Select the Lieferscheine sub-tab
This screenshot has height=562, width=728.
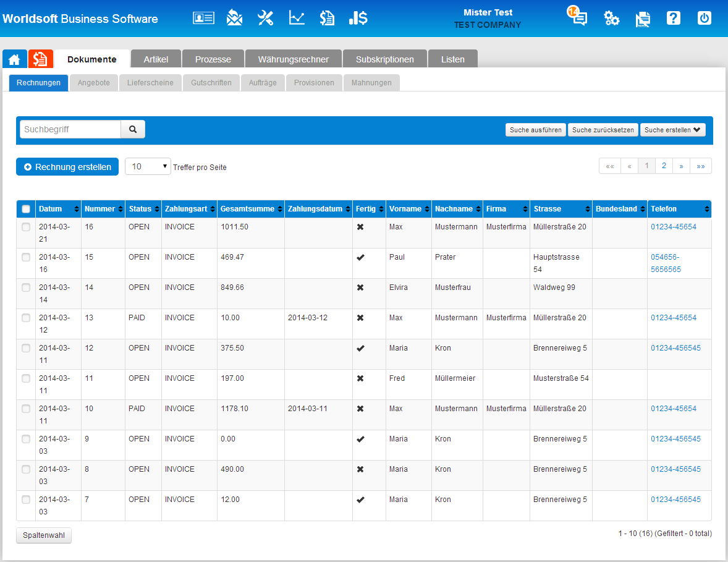tap(150, 83)
